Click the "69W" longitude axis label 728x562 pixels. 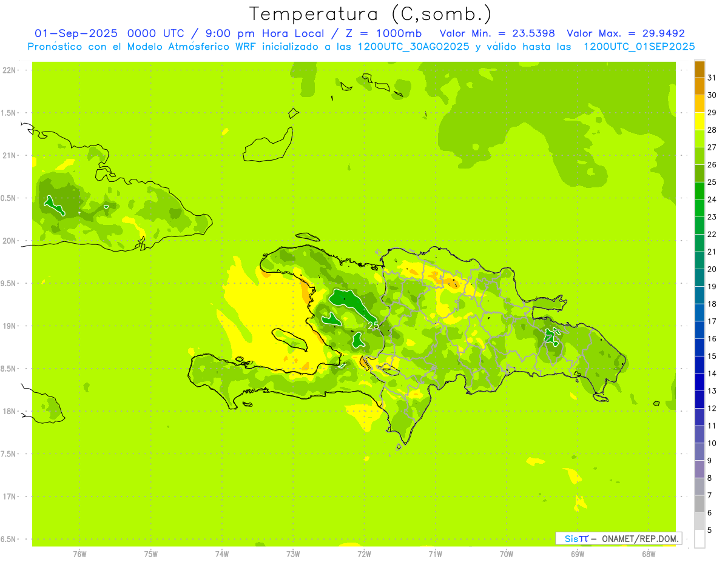578,554
